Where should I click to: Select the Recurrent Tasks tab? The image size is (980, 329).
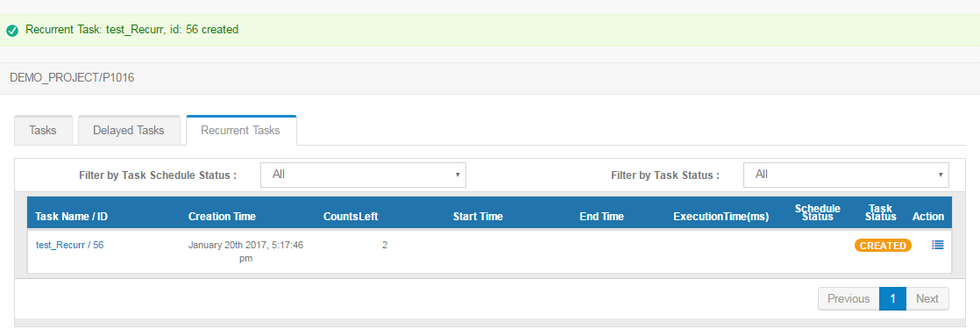click(x=241, y=130)
